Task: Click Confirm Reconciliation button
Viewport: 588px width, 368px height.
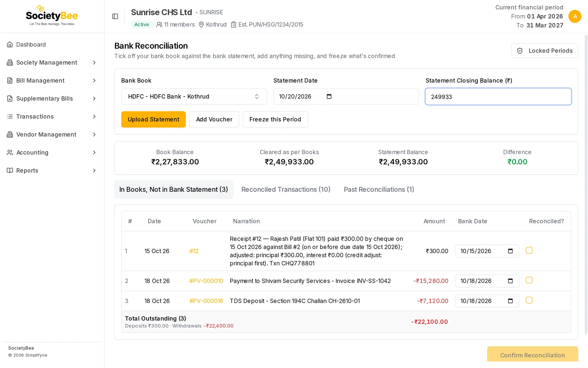Action: 533,355
